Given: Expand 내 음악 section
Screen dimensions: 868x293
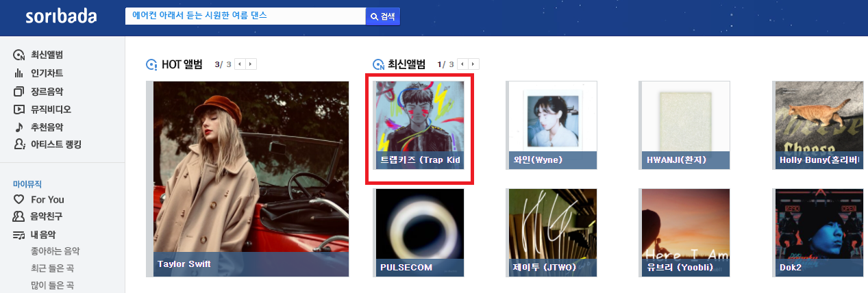Looking at the screenshot, I should [x=35, y=235].
